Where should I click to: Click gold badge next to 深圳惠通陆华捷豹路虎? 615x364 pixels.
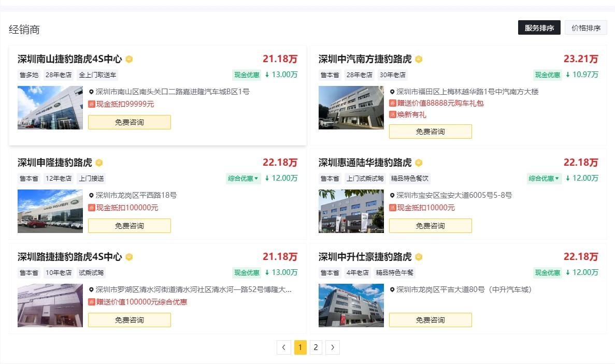[x=419, y=163]
